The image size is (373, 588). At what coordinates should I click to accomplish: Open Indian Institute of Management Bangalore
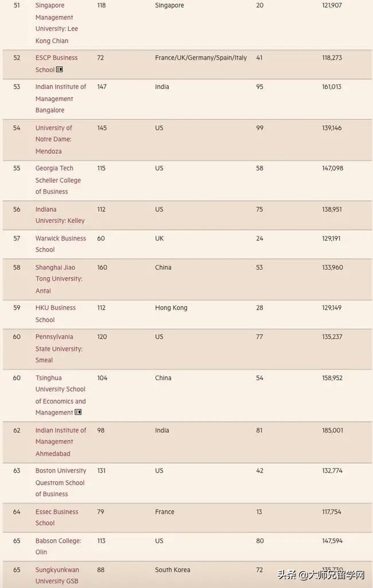60,98
